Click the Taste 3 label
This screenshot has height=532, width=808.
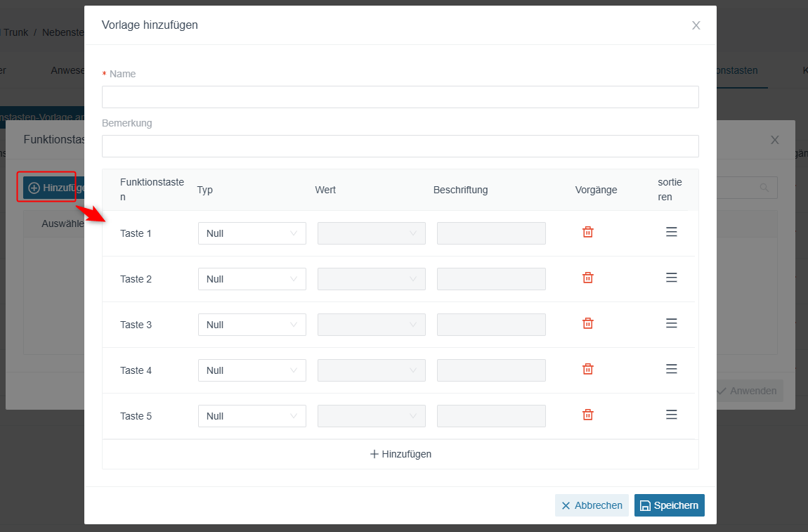tap(136, 325)
